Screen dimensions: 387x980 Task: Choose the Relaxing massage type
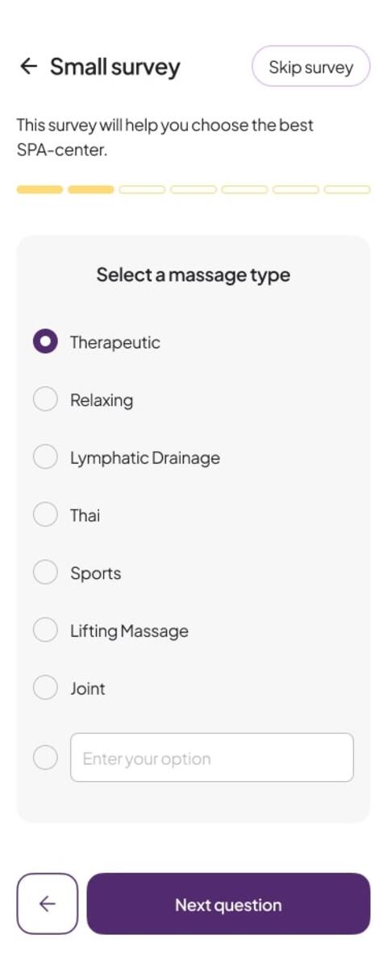(45, 399)
